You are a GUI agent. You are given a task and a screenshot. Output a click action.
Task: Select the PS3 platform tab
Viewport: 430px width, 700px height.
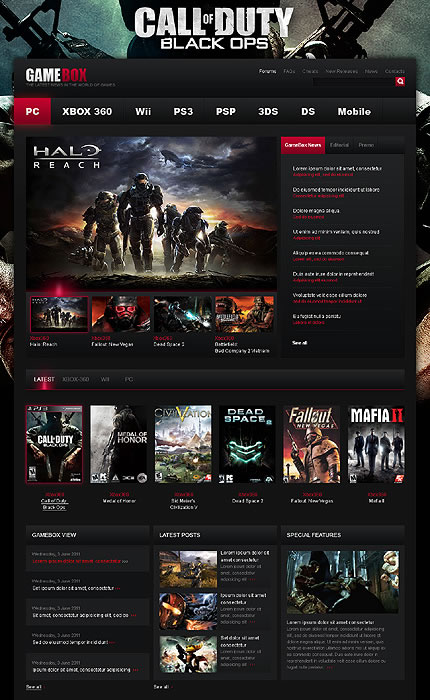pos(183,112)
